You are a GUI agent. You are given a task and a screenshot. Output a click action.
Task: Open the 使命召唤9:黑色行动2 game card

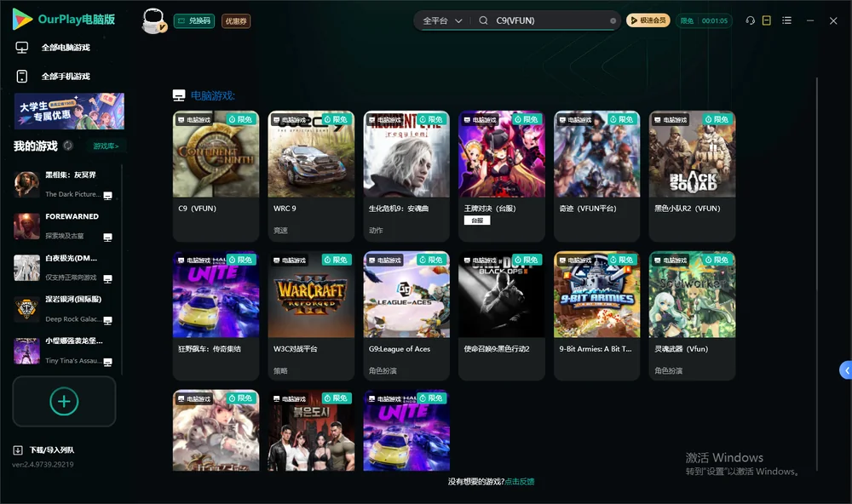click(502, 316)
